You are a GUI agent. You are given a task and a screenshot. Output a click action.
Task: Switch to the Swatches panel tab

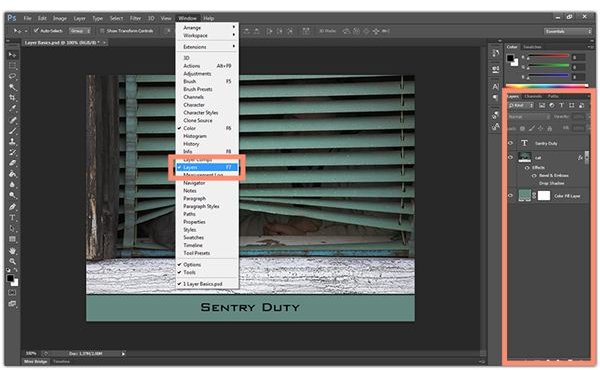[x=532, y=47]
